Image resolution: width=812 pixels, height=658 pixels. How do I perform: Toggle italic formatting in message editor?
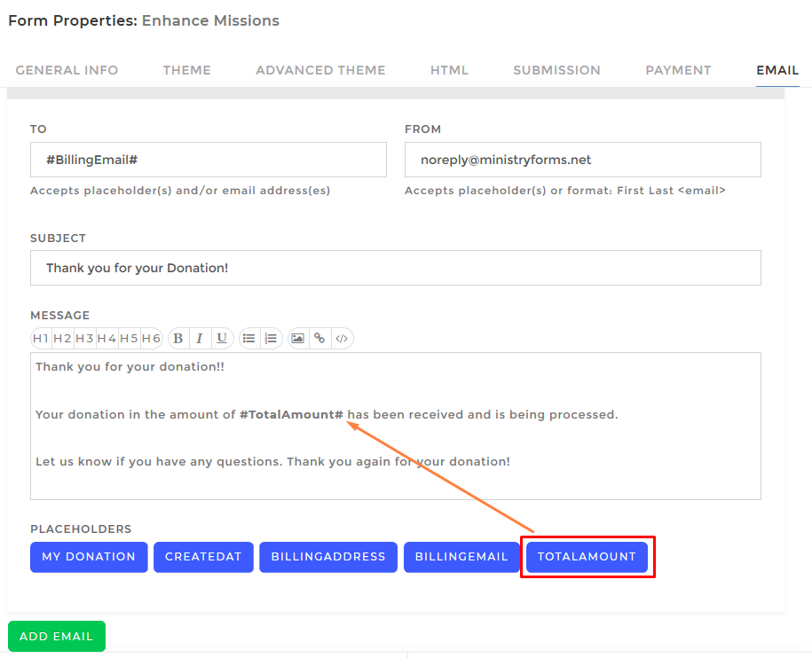click(x=200, y=338)
